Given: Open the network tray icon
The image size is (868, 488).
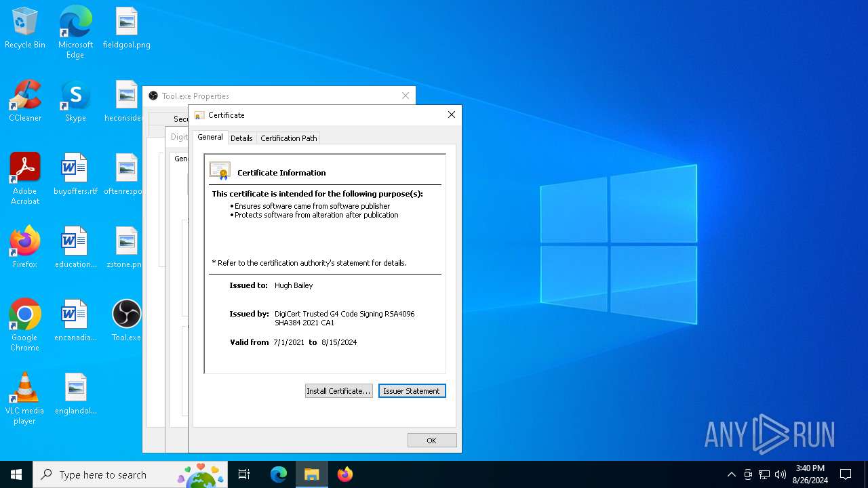Looking at the screenshot, I should click(x=764, y=474).
